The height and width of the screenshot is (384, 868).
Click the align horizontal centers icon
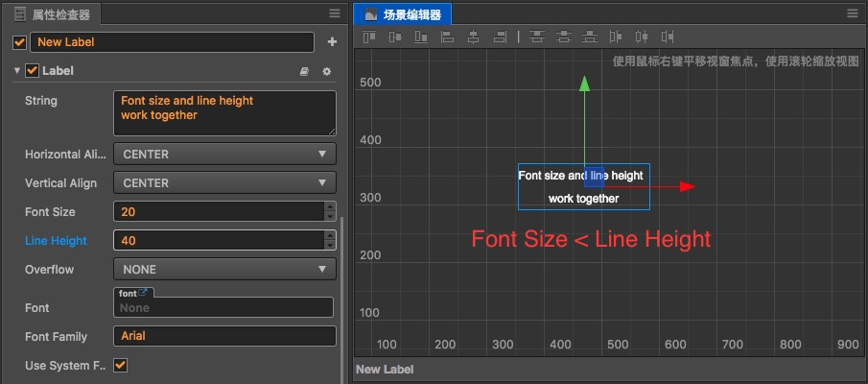[473, 37]
